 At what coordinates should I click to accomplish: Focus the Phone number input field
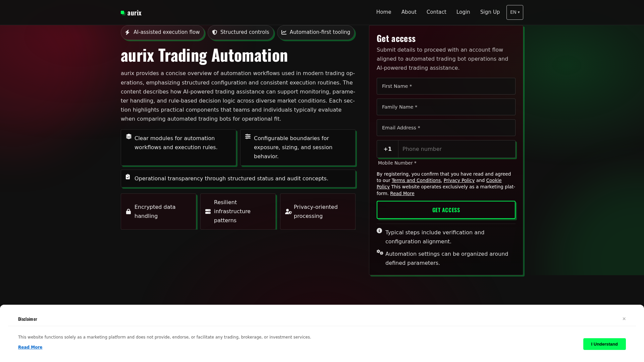coord(457,149)
